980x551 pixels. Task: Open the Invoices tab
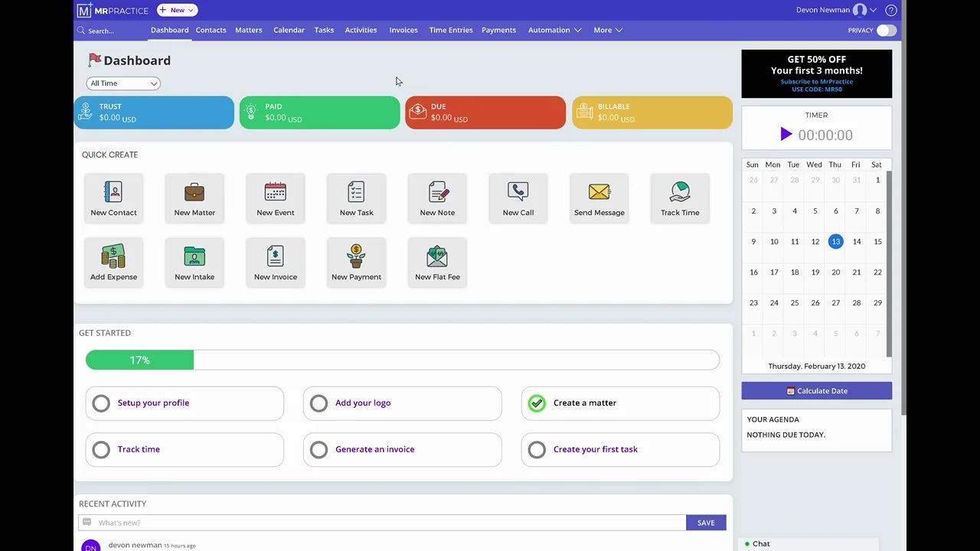(x=403, y=30)
